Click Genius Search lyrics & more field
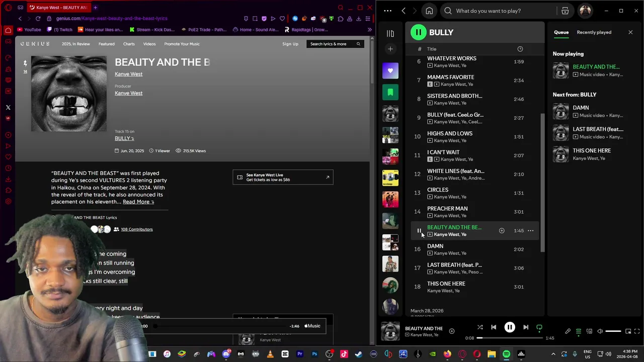Image resolution: width=644 pixels, height=362 pixels. coord(336,44)
